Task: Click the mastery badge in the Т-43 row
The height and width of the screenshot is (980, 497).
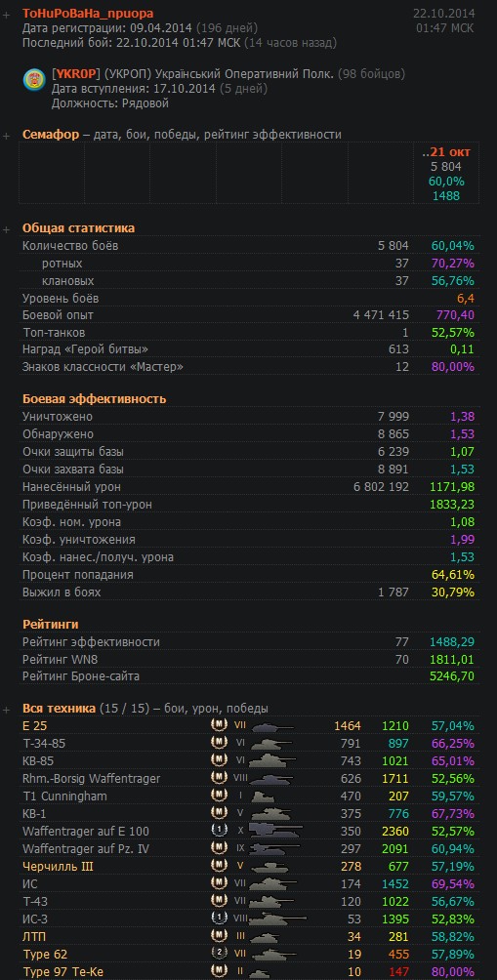Action: click(x=219, y=901)
